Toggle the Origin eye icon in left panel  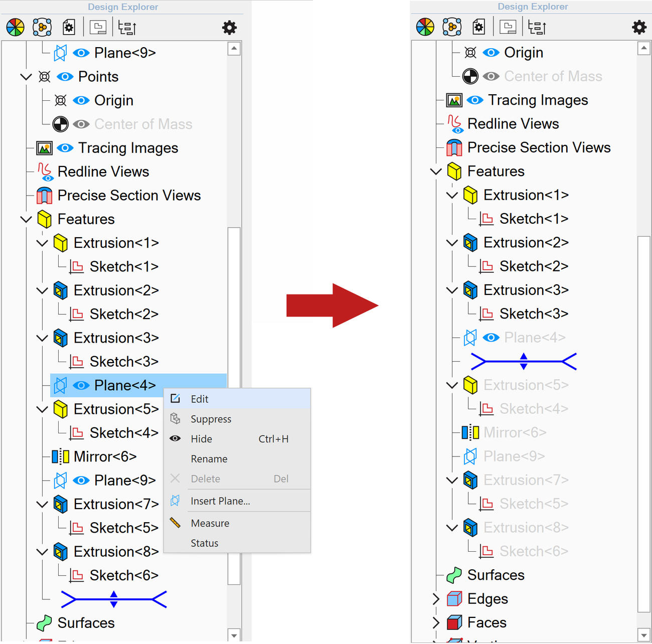point(81,100)
